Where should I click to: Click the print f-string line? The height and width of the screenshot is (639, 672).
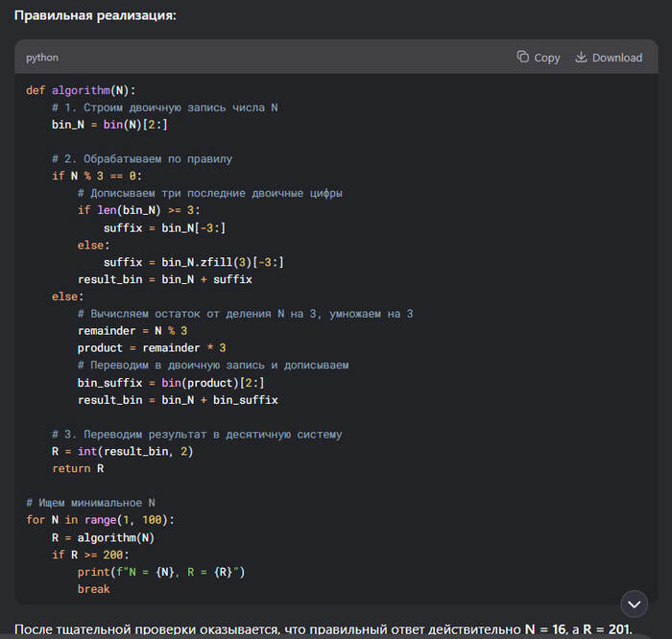click(x=161, y=572)
